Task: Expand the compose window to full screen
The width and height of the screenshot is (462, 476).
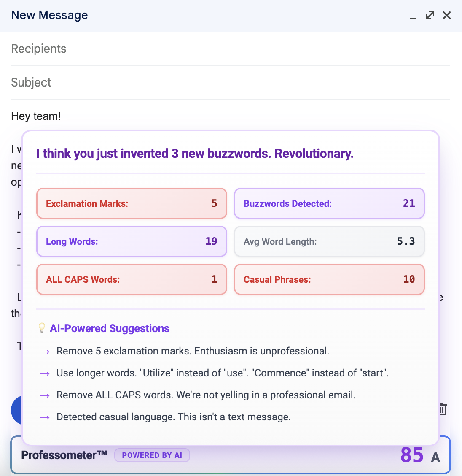Action: coord(430,16)
